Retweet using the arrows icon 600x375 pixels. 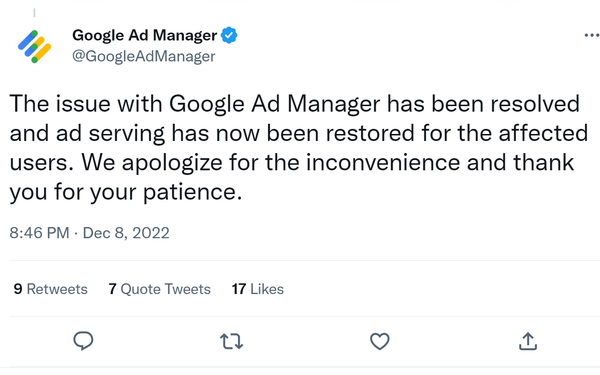(x=232, y=341)
